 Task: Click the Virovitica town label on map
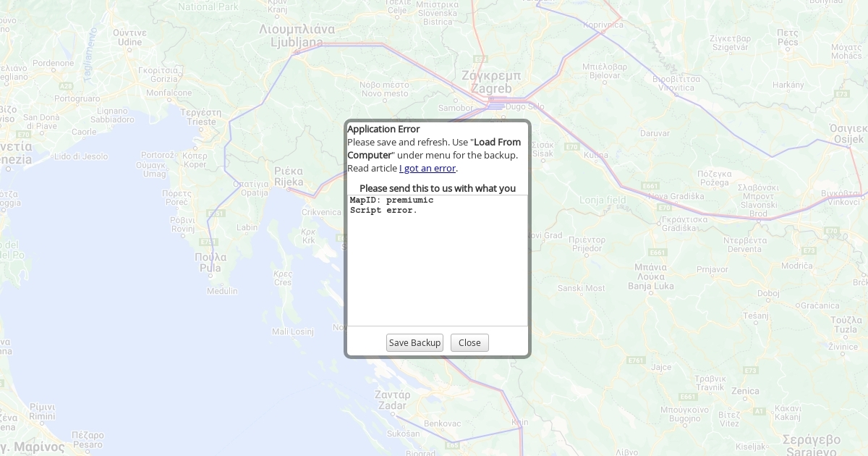point(676,83)
